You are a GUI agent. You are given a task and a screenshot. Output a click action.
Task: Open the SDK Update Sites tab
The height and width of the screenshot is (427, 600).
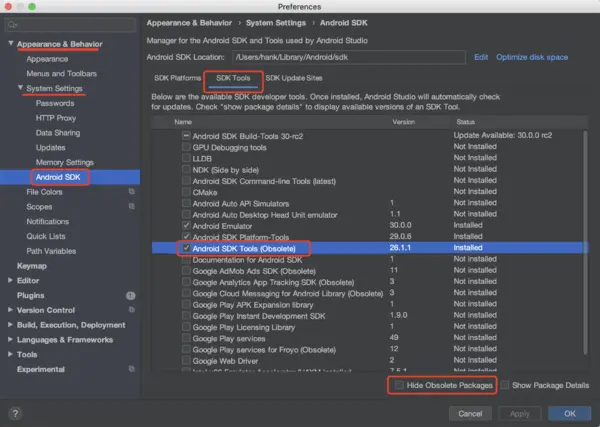pos(294,78)
